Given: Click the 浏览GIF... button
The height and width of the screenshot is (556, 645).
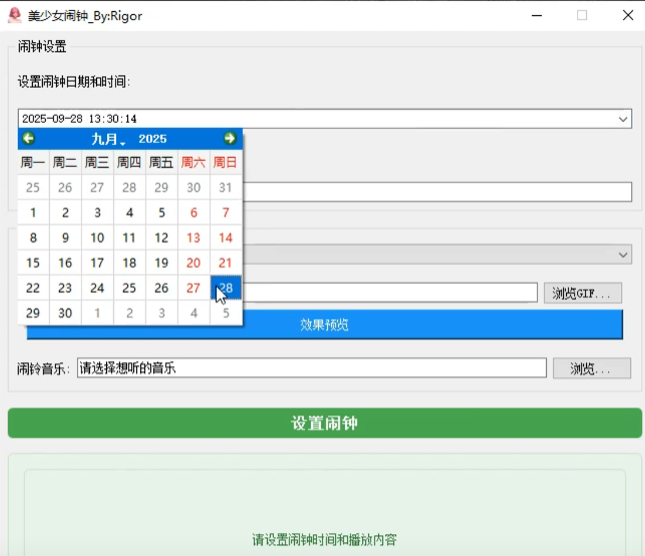Looking at the screenshot, I should [582, 293].
